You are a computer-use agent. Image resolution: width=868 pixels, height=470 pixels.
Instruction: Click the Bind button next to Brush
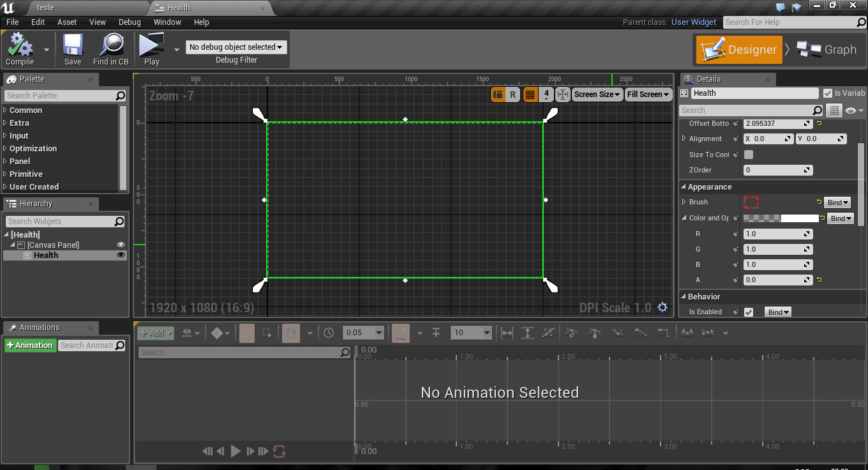click(837, 202)
